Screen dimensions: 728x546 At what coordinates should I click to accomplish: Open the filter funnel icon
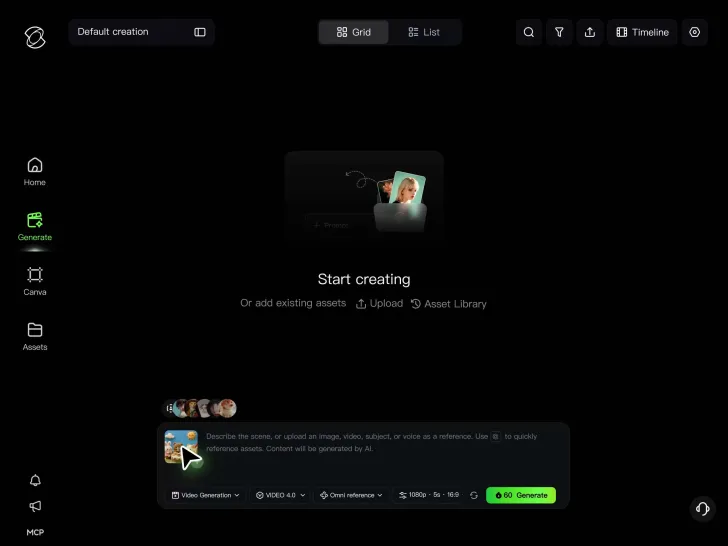click(559, 32)
